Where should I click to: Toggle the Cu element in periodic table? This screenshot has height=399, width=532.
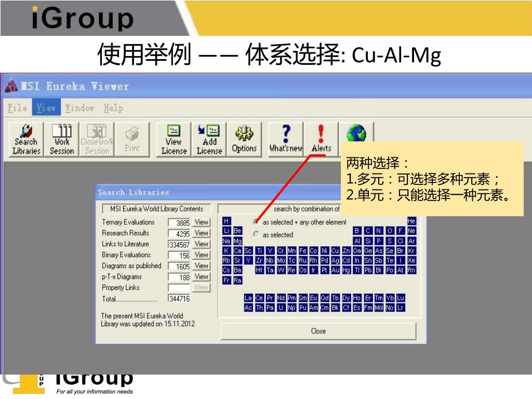coord(335,251)
